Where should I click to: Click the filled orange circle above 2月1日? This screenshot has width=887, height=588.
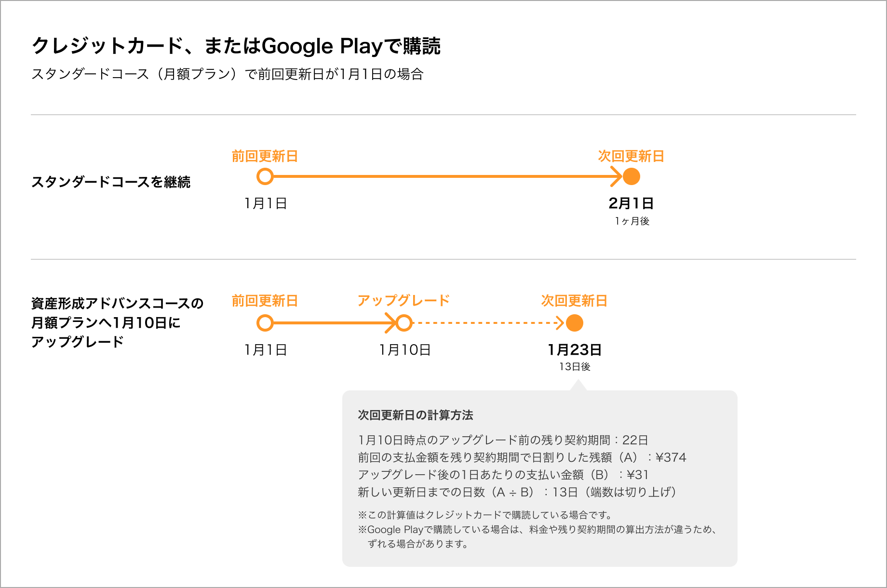632,176
